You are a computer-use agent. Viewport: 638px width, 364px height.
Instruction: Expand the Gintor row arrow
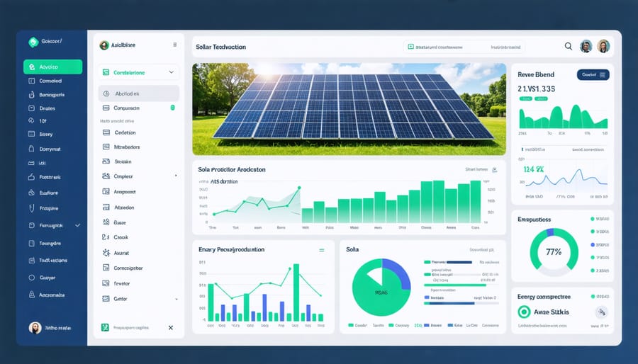tap(177, 299)
